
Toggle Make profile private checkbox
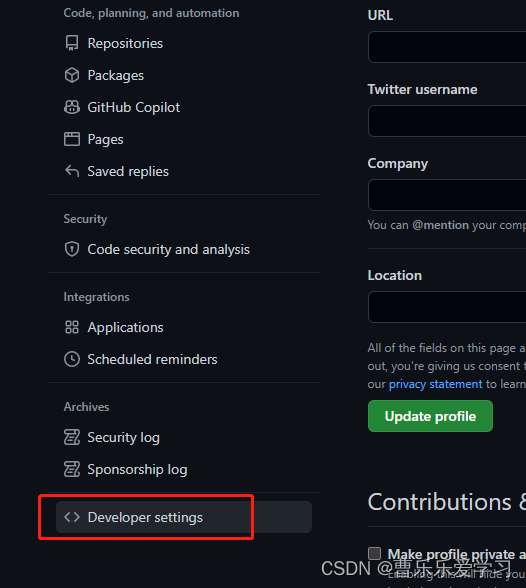[375, 553]
